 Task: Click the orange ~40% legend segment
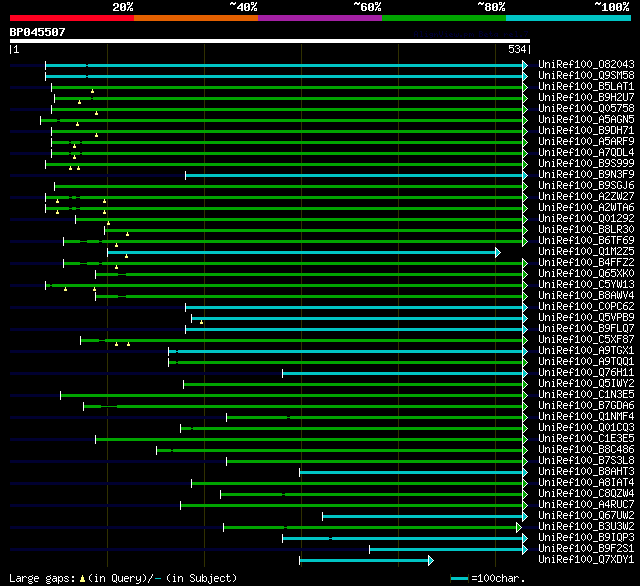click(196, 18)
